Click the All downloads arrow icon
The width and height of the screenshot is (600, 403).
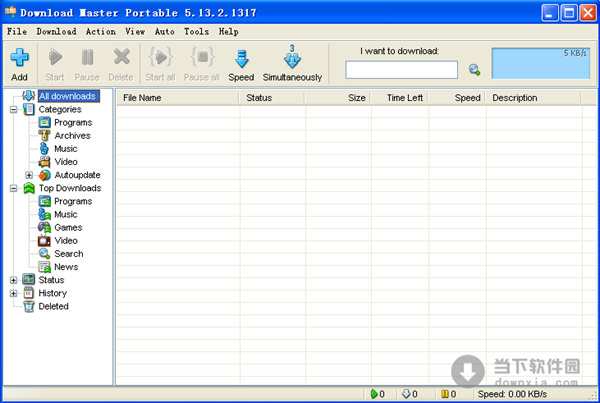pos(28,96)
